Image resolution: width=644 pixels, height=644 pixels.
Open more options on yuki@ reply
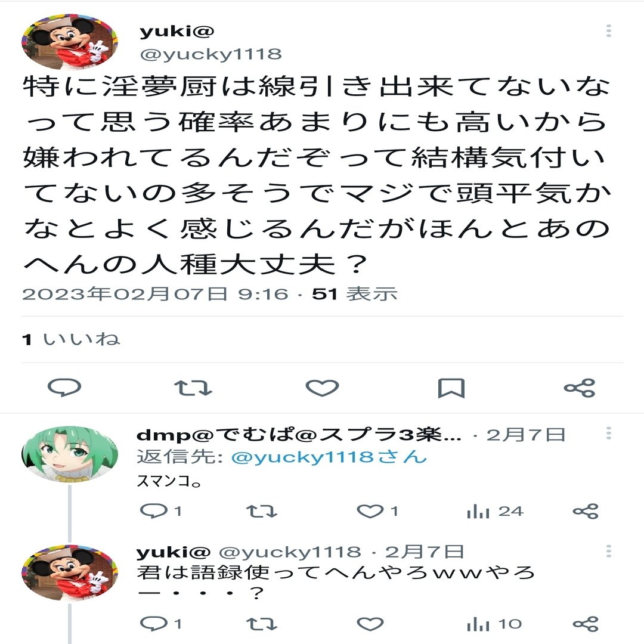pyautogui.click(x=609, y=551)
